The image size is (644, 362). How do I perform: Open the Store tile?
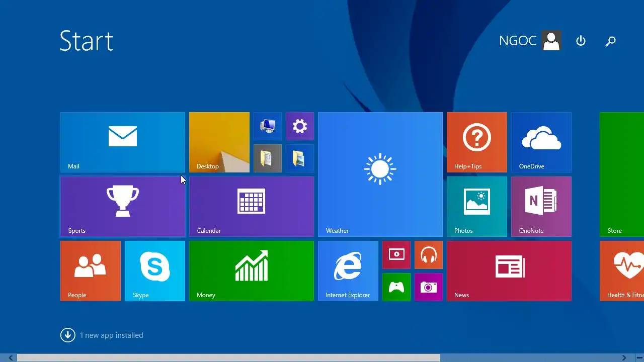coord(622,174)
